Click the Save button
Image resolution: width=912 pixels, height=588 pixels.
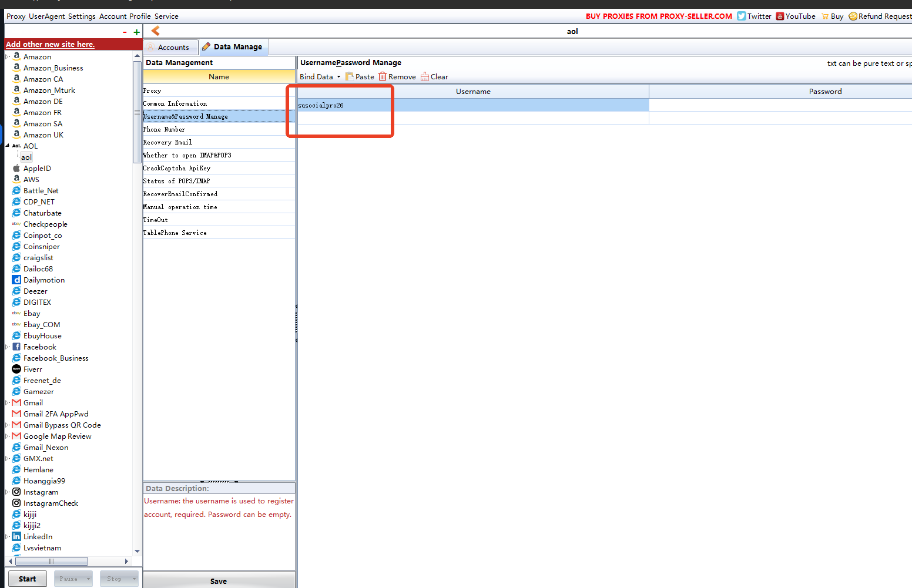[x=219, y=581]
